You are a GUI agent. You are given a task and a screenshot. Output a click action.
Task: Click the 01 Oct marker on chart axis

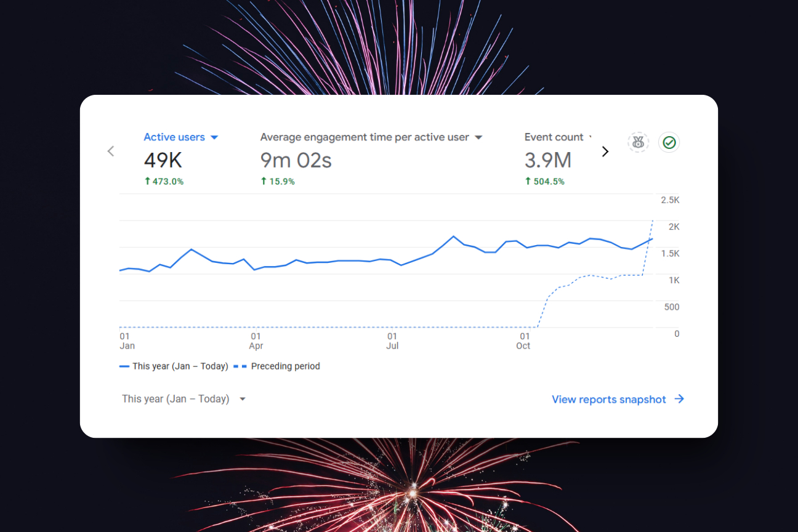(x=523, y=341)
